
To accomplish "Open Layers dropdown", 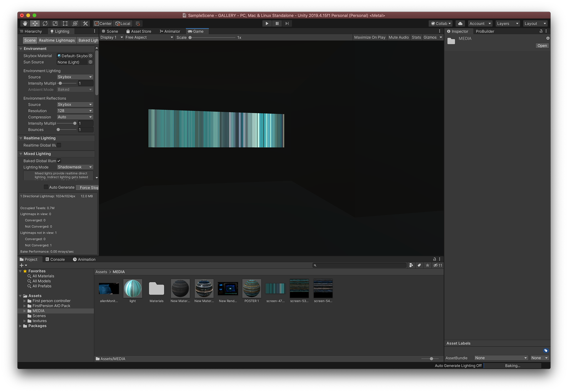I will (507, 23).
